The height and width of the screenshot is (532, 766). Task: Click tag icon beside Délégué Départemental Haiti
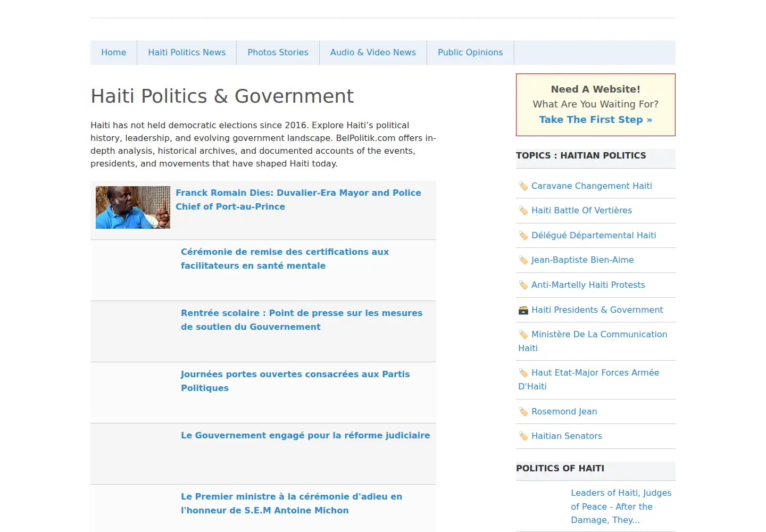pyautogui.click(x=523, y=236)
